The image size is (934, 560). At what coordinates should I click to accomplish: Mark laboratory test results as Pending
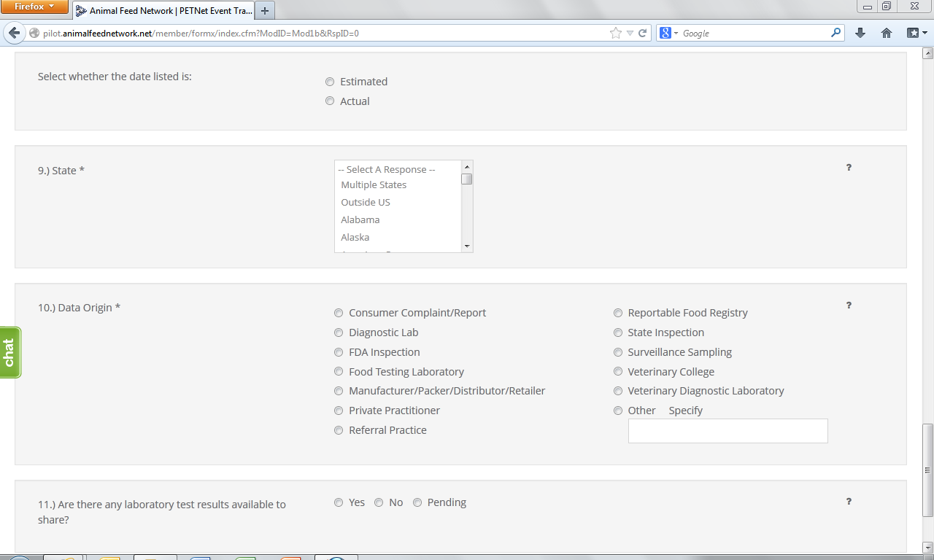[x=417, y=502]
